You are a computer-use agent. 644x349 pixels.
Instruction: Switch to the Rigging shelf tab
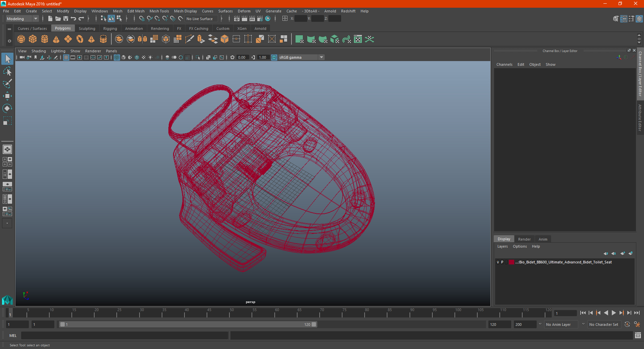click(x=110, y=29)
